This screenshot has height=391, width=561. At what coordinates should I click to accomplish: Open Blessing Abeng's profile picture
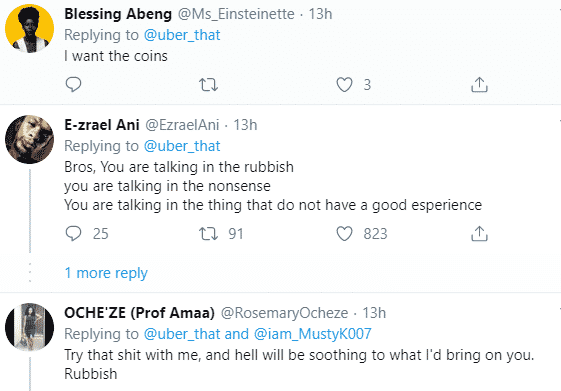pos(29,28)
